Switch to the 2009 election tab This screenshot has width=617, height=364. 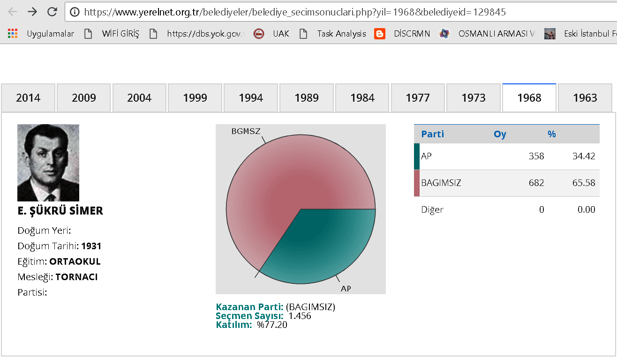[84, 98]
